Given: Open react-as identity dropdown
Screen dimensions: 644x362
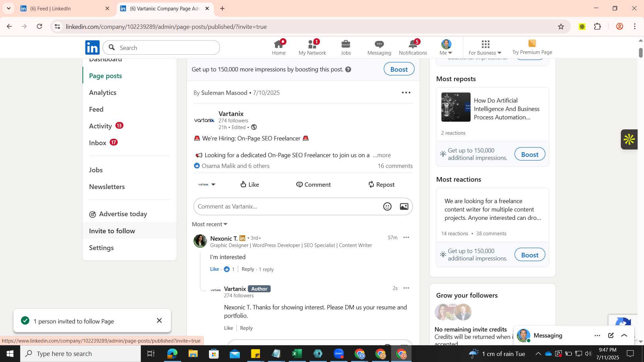Looking at the screenshot, I should 207,185.
